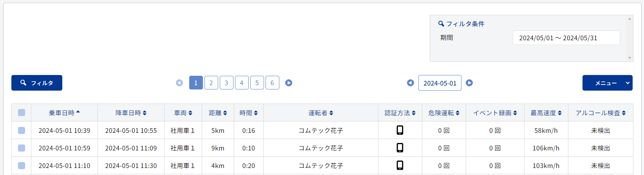Screen dimensions: 644x175
Task: Go to next page of results
Action: tap(289, 83)
